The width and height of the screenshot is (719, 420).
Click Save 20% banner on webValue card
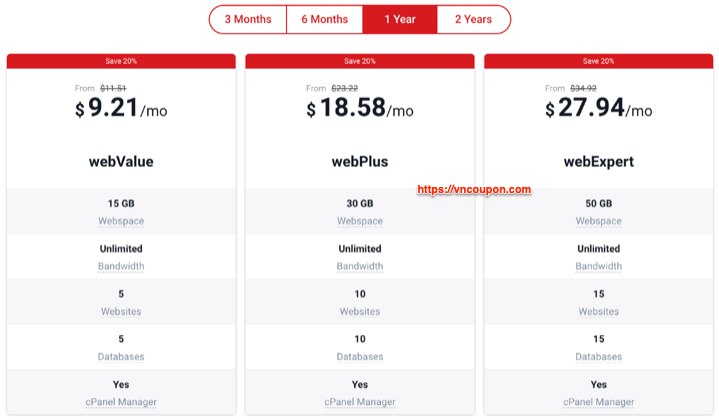[x=121, y=61]
